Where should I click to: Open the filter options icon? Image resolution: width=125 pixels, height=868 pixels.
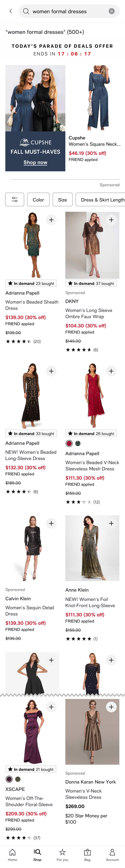pyautogui.click(x=15, y=199)
